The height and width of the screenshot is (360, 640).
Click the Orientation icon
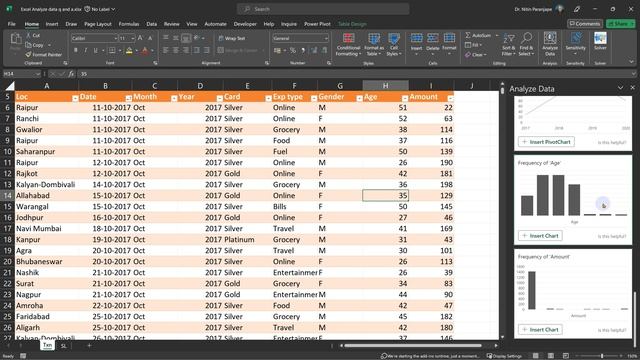coord(197,38)
